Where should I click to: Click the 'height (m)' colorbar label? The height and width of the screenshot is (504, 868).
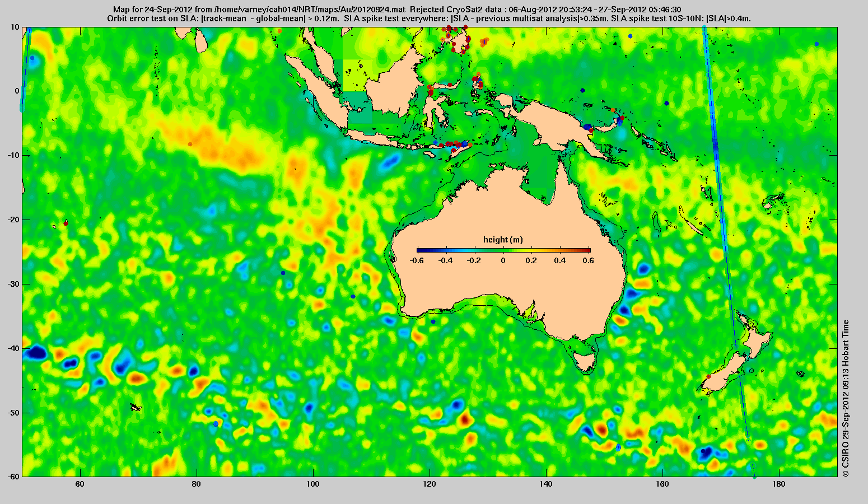pos(503,240)
